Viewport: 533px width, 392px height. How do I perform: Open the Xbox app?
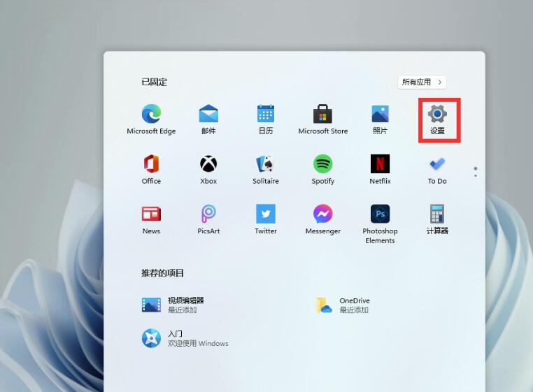tap(208, 169)
